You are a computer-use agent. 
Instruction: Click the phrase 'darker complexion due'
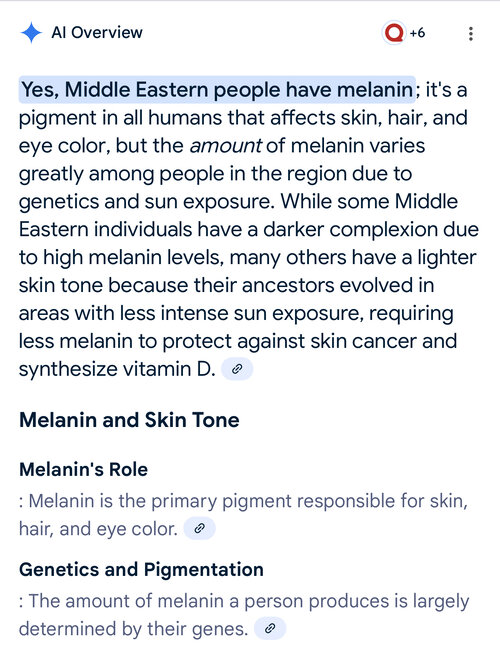coord(371,230)
